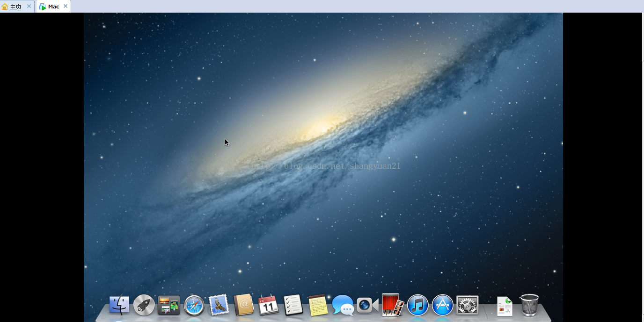Launch Photo Booth from Dock

point(392,305)
